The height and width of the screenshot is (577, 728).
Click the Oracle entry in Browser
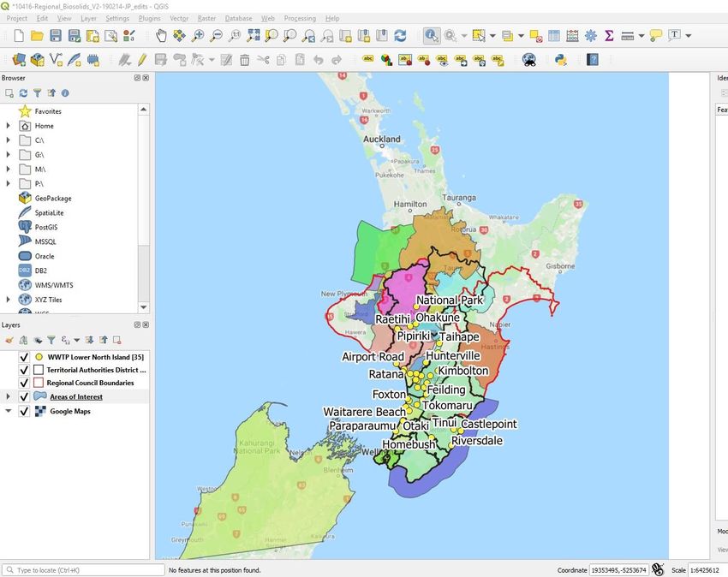point(45,256)
